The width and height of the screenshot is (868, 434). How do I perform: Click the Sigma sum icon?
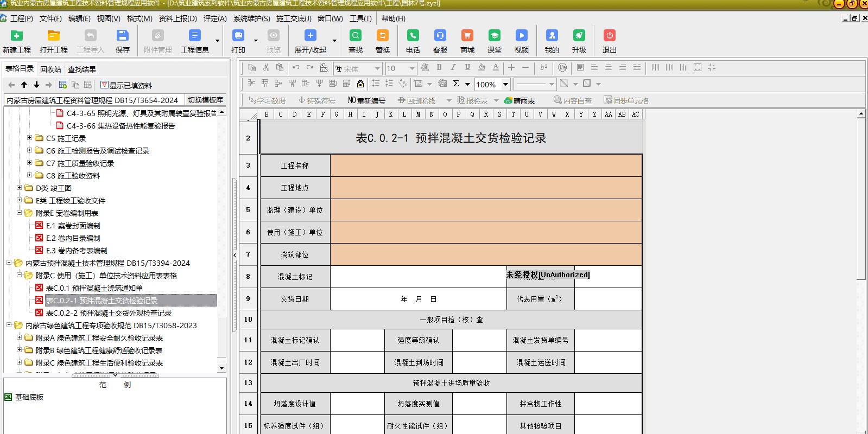point(456,84)
